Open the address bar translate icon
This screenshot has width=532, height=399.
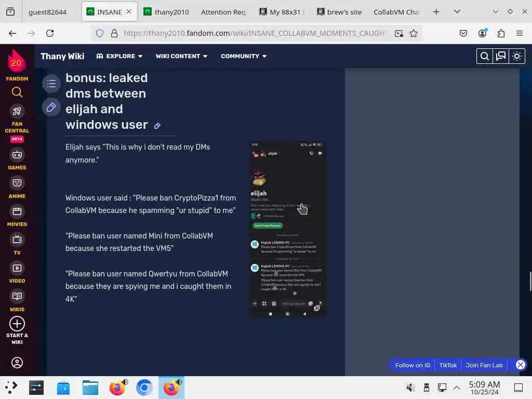point(398,33)
